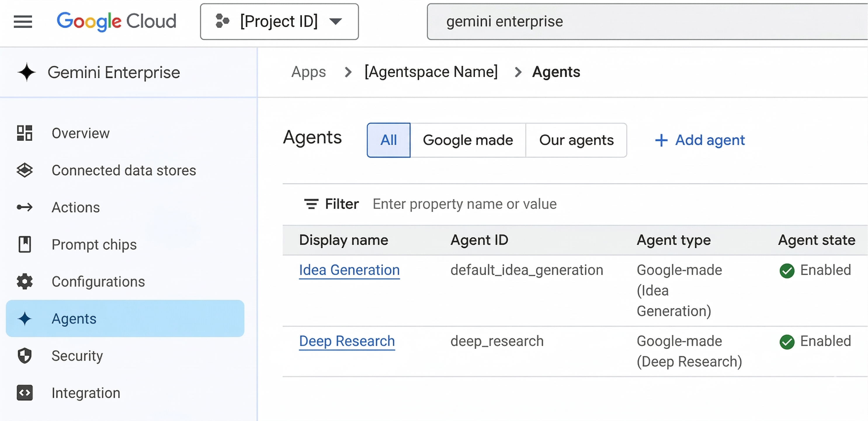
Task: Sort by Display name column header
Action: click(343, 240)
